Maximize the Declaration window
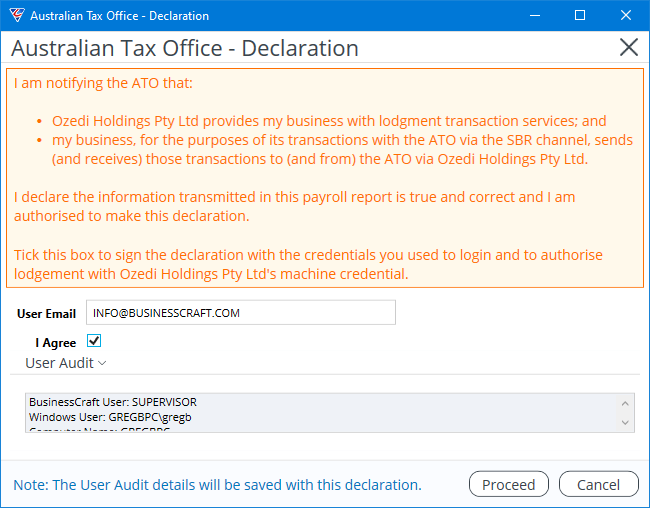The image size is (650, 508). 580,15
